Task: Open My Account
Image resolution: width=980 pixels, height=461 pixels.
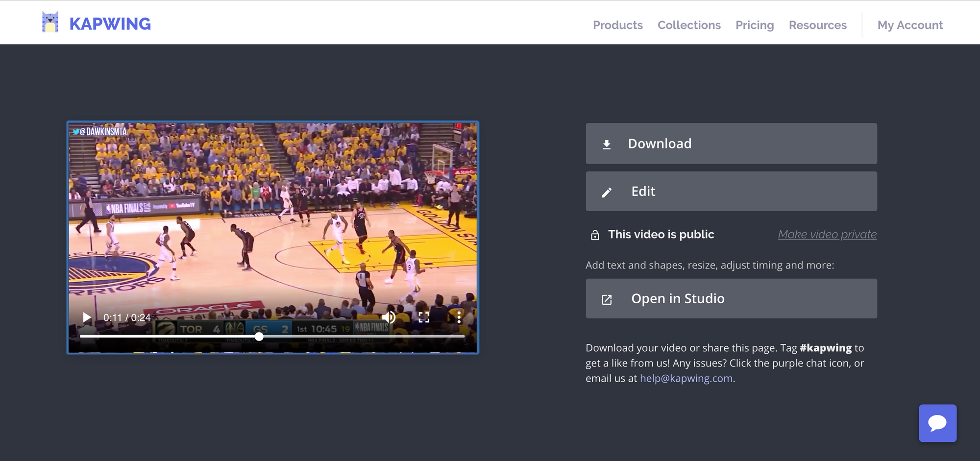Action: 910,25
